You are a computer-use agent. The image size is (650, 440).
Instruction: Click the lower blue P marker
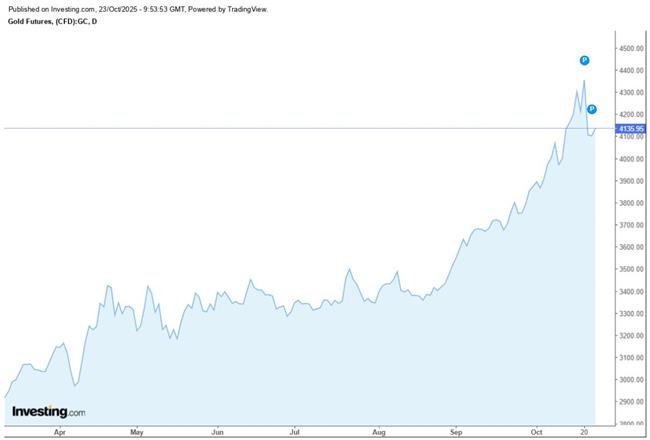(x=591, y=109)
